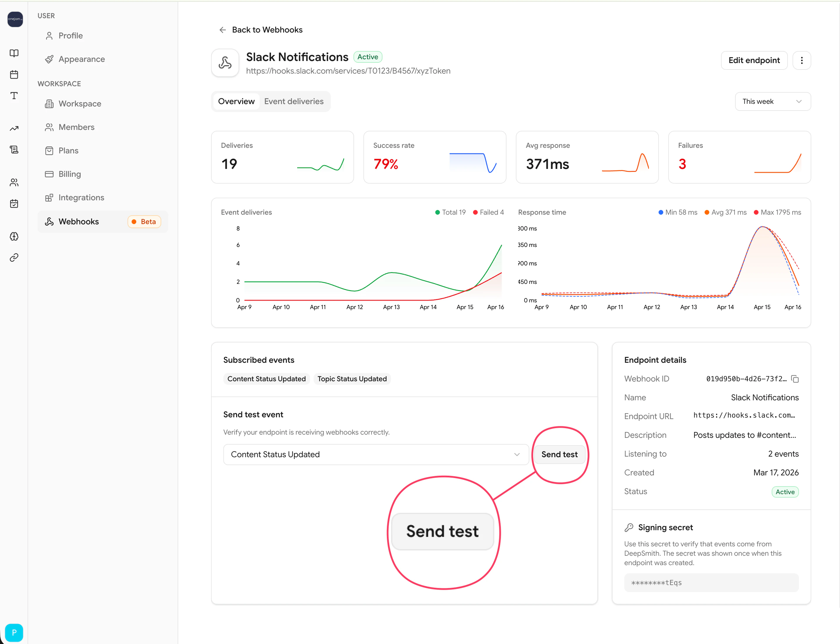Viewport: 840px width, 644px height.
Task: Select the Overview tab
Action: pyautogui.click(x=236, y=101)
